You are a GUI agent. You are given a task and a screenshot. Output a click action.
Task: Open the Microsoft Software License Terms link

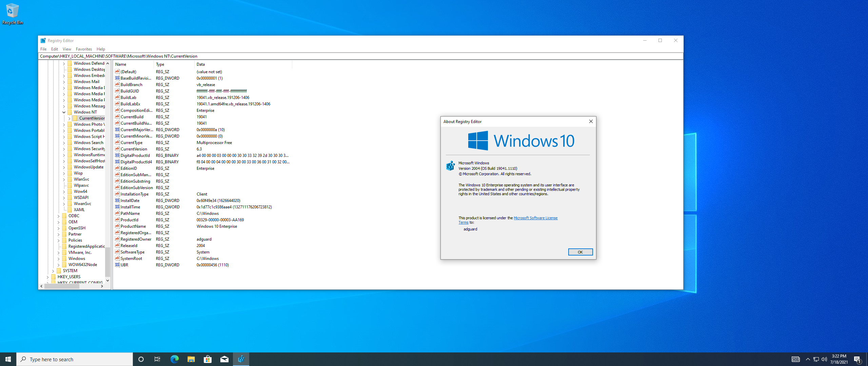tap(535, 218)
